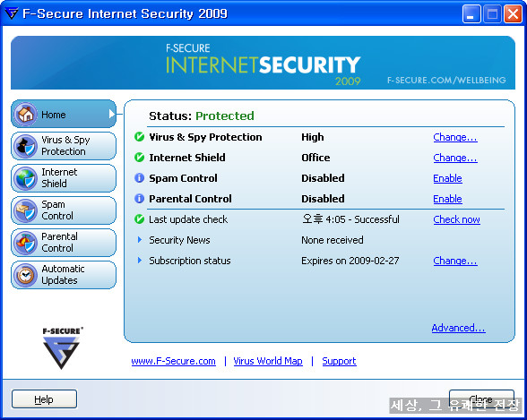The width and height of the screenshot is (527, 420).
Task: Change the Internet Shield profile
Action: (x=455, y=158)
